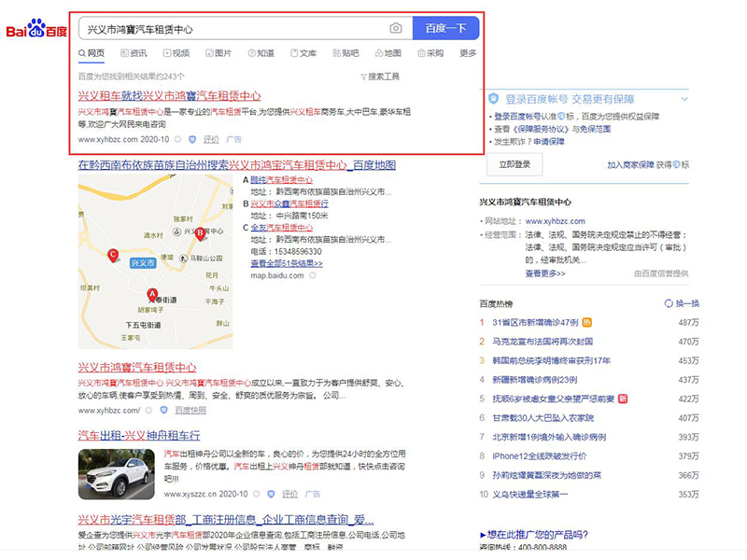The width and height of the screenshot is (747, 560).
Task: Click 查看更多>> in company info
Action: click(545, 273)
